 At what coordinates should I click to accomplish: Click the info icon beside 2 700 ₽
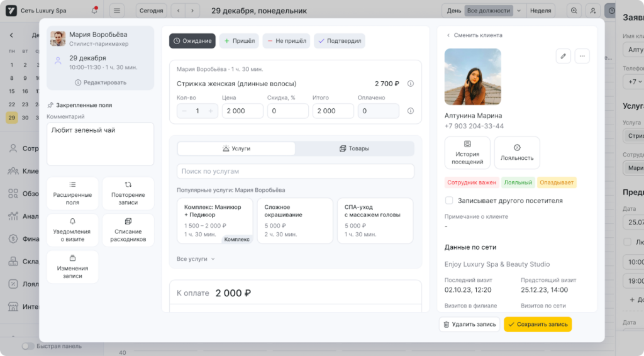(x=411, y=84)
